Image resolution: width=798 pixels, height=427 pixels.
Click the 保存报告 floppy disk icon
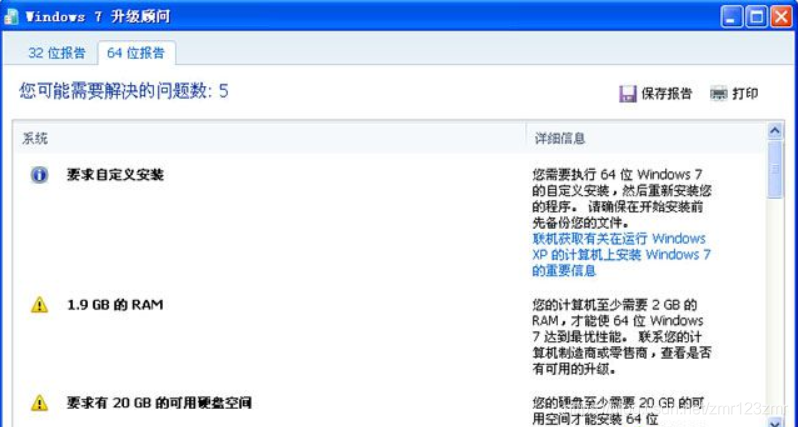click(628, 94)
